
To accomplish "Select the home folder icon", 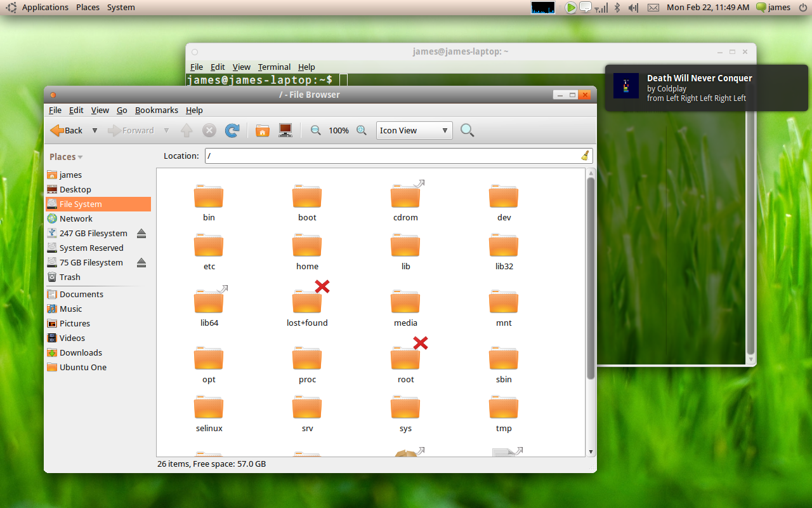I will [x=307, y=245].
